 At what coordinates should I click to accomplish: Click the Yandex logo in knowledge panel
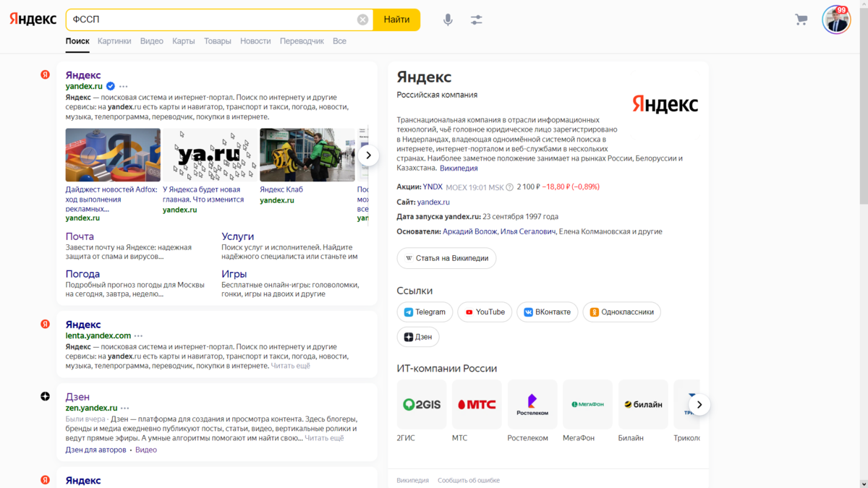[665, 104]
